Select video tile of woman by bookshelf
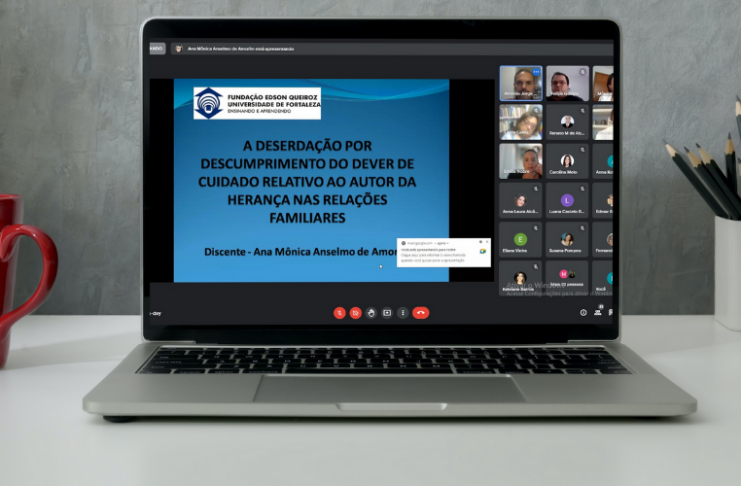Viewport: 741px width, 486px height. tap(521, 122)
